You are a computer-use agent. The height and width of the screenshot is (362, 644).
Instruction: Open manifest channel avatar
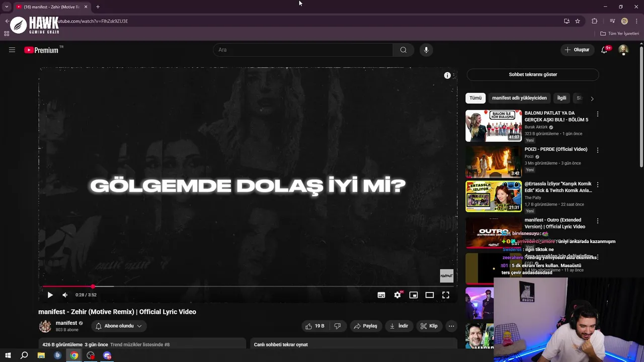(45, 326)
